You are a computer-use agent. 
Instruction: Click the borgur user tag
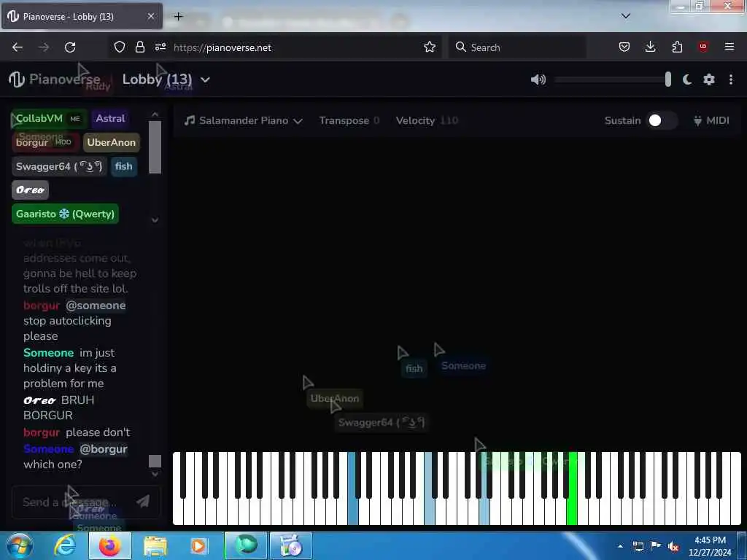point(44,142)
